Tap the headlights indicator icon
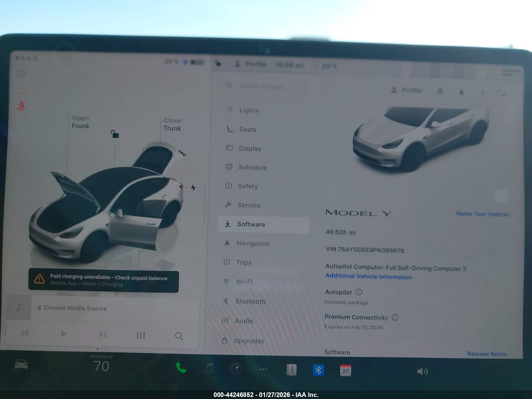This screenshot has width=532, height=399. (x=22, y=74)
